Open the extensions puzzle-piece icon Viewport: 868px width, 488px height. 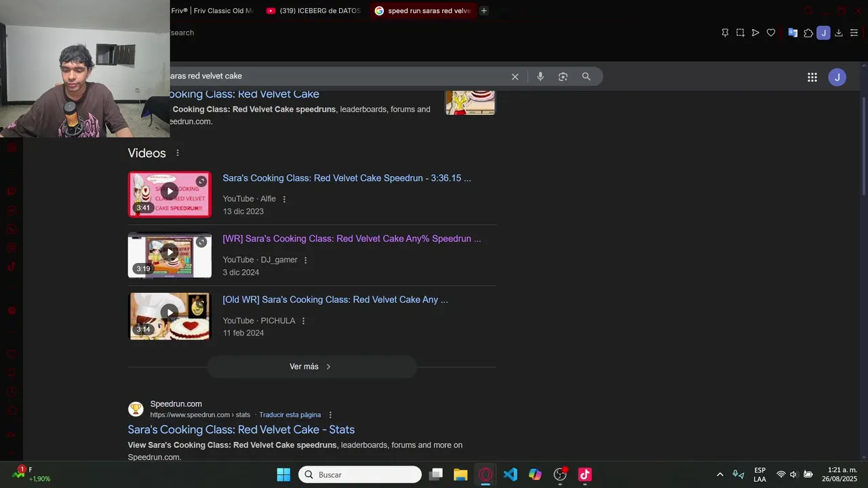pos(808,33)
